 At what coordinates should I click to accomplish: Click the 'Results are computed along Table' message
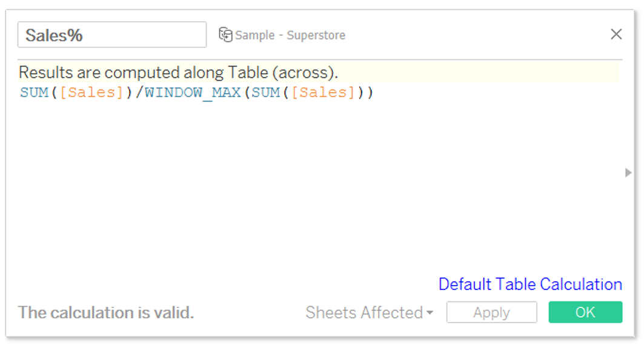pyautogui.click(x=178, y=73)
